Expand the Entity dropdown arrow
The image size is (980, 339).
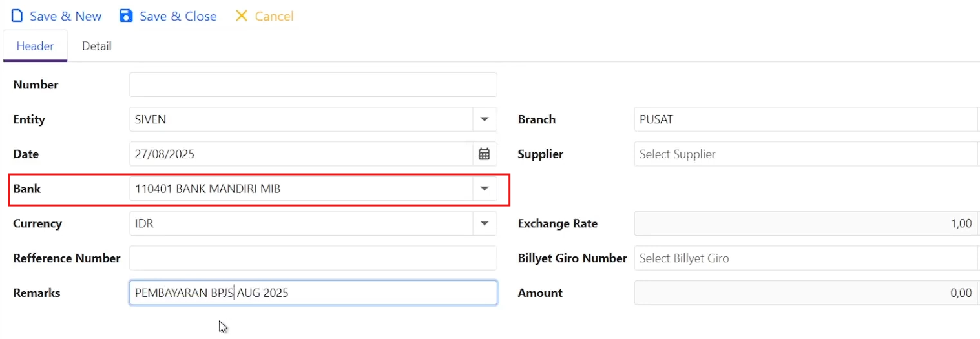tap(485, 119)
